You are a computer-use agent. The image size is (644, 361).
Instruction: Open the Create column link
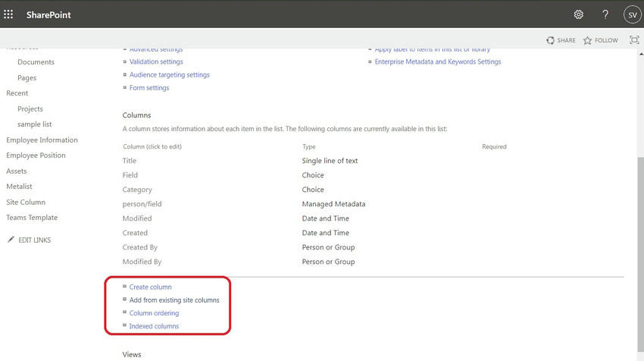150,287
